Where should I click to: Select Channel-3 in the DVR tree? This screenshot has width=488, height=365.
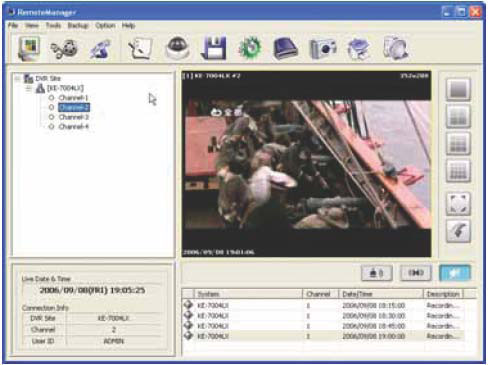pos(74,117)
